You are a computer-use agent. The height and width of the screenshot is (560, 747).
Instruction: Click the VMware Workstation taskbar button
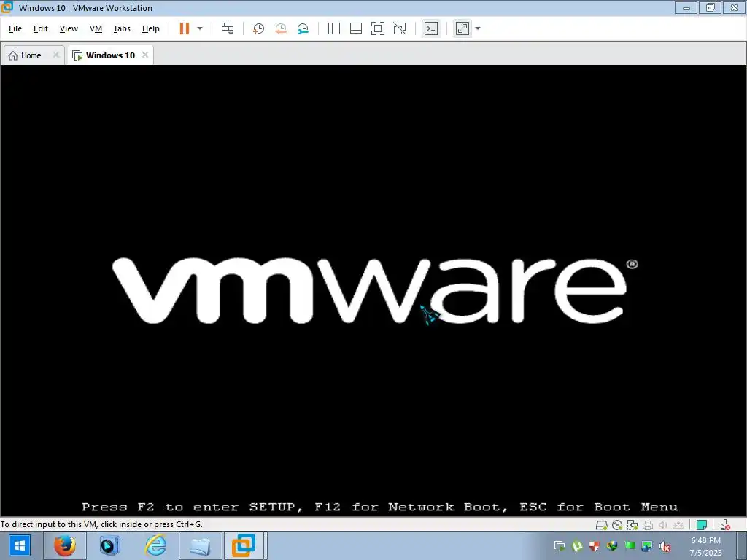[x=244, y=545]
